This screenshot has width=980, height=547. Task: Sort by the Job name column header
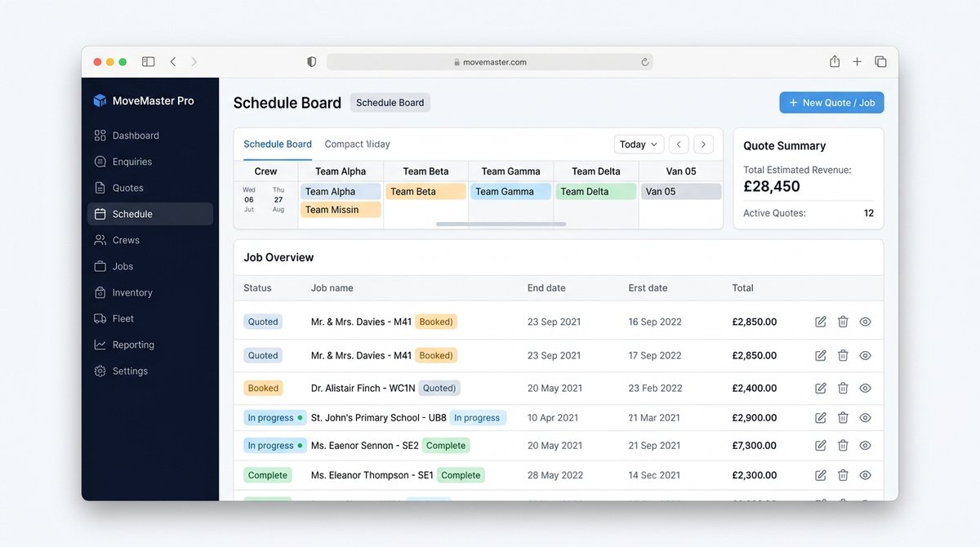point(332,288)
